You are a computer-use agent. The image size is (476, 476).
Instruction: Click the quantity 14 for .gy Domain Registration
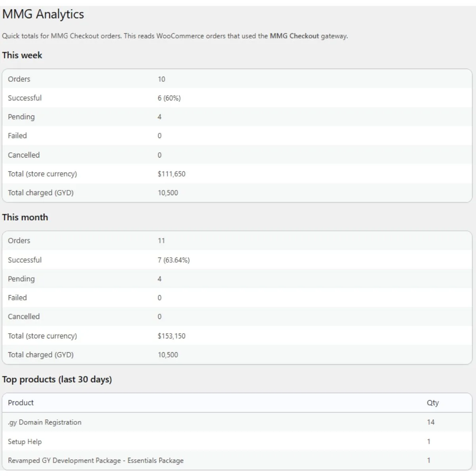(x=431, y=422)
